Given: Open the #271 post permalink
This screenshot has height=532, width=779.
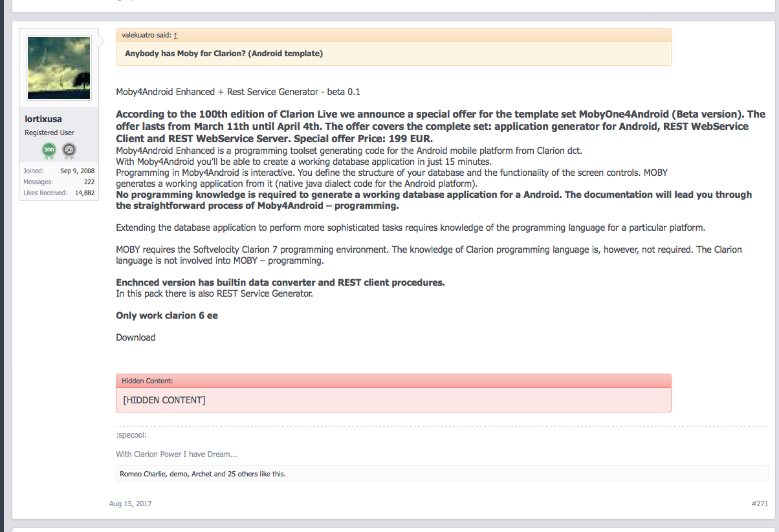Looking at the screenshot, I should 760,503.
